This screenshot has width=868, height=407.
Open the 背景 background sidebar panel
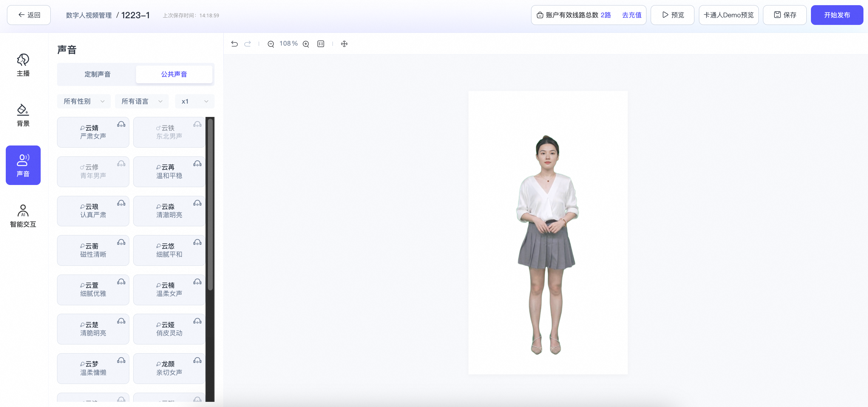(x=23, y=115)
